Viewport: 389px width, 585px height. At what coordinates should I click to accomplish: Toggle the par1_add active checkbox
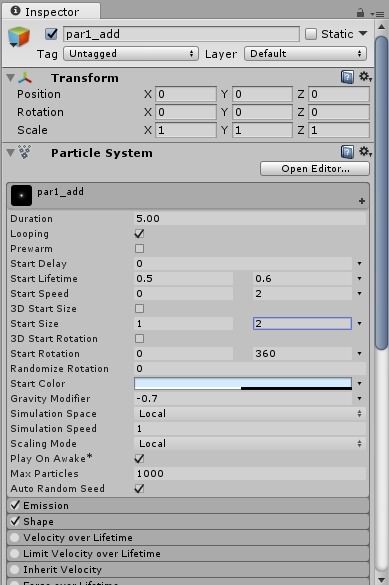[51, 34]
